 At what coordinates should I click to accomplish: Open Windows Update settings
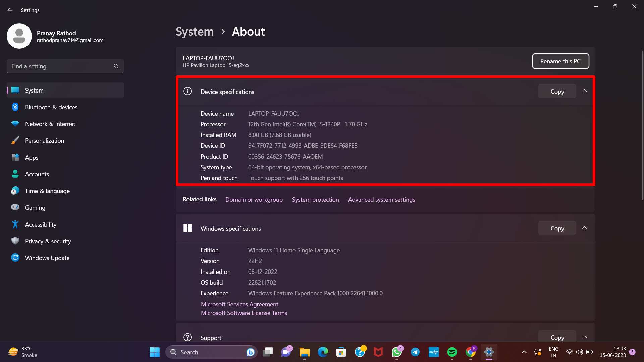click(65, 258)
